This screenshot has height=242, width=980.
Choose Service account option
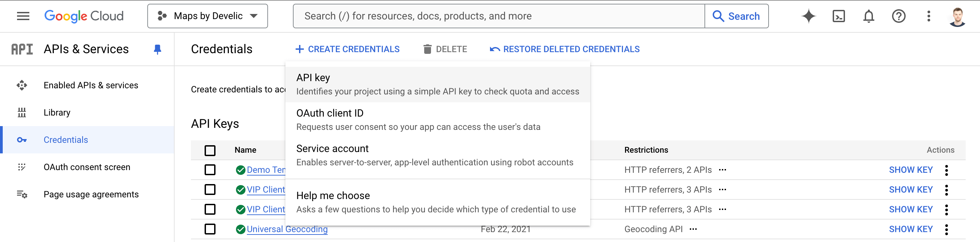[437, 155]
